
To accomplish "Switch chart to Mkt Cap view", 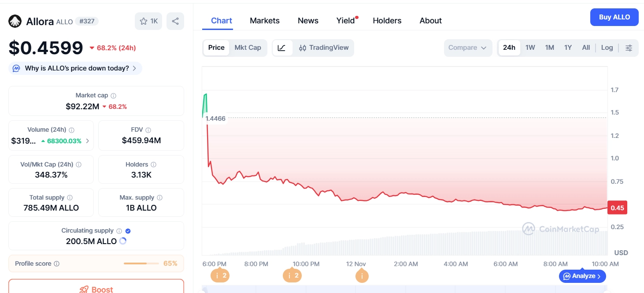I will (248, 48).
